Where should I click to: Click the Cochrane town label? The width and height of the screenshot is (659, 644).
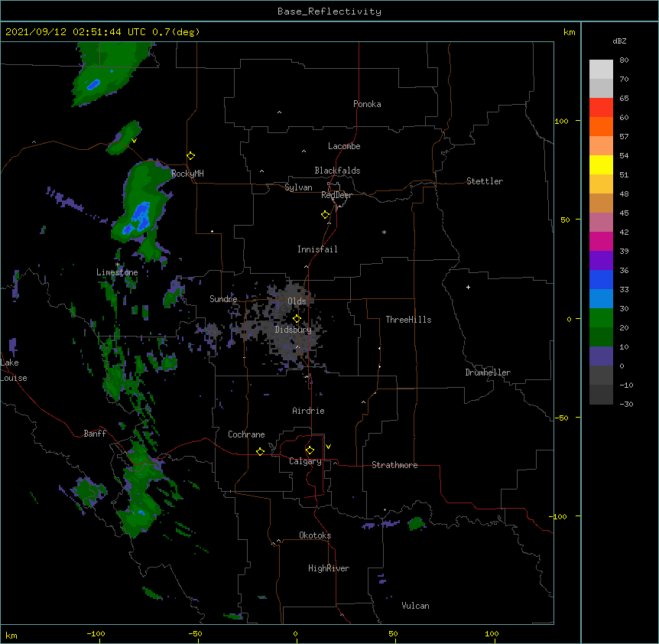[246, 434]
